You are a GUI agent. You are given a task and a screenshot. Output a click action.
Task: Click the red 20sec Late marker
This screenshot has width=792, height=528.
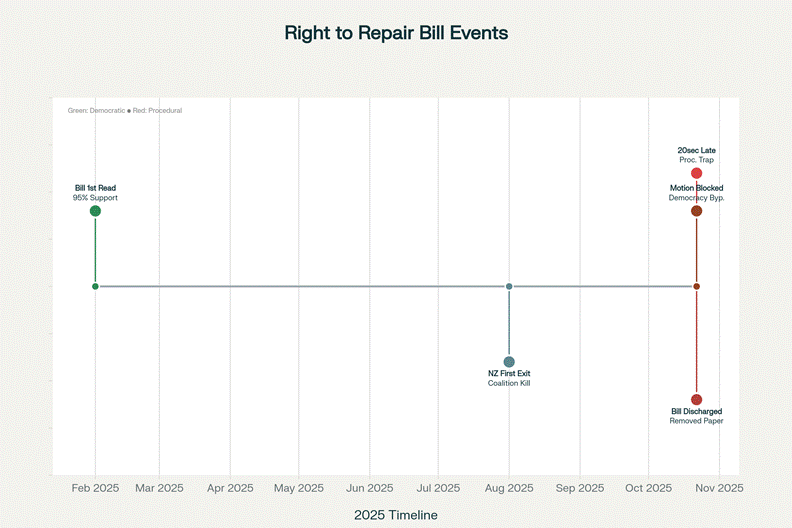(696, 174)
